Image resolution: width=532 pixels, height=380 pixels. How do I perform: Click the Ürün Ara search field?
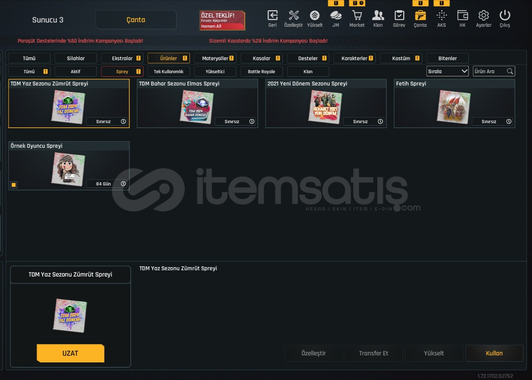coord(494,71)
